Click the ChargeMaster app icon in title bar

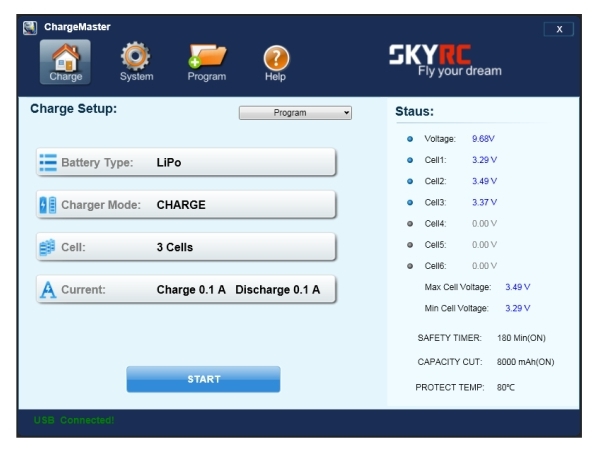point(30,27)
